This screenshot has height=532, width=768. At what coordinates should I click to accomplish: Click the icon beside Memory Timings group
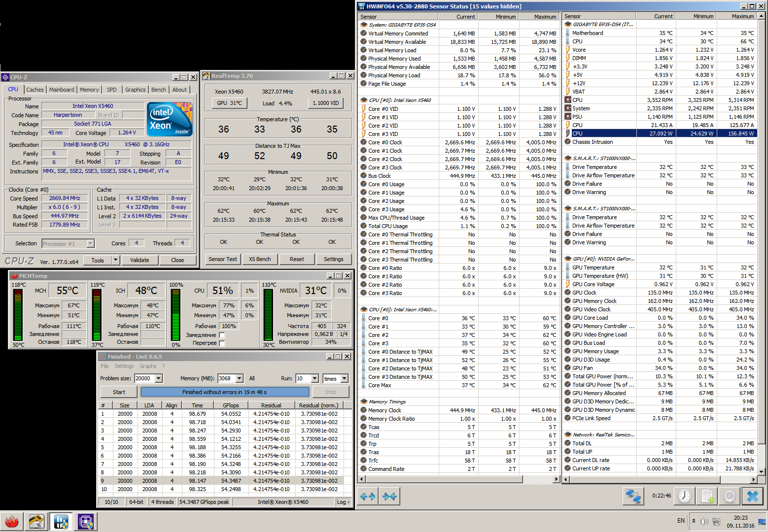364,401
